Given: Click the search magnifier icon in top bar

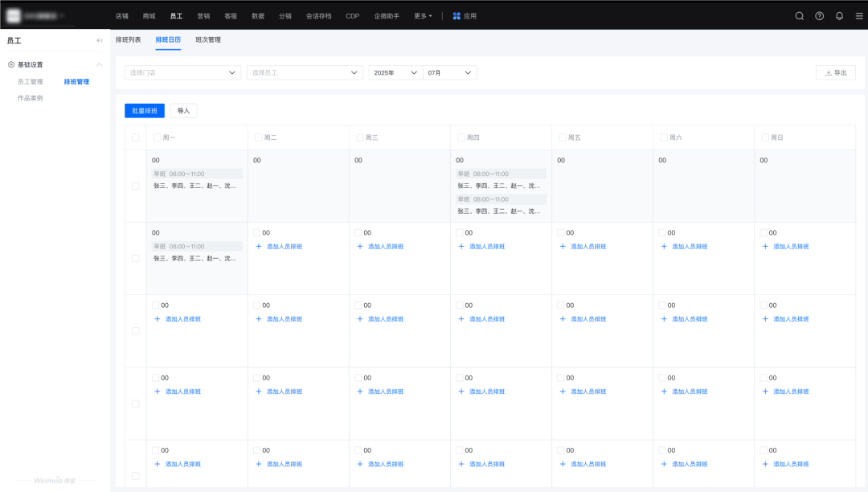Looking at the screenshot, I should point(799,15).
